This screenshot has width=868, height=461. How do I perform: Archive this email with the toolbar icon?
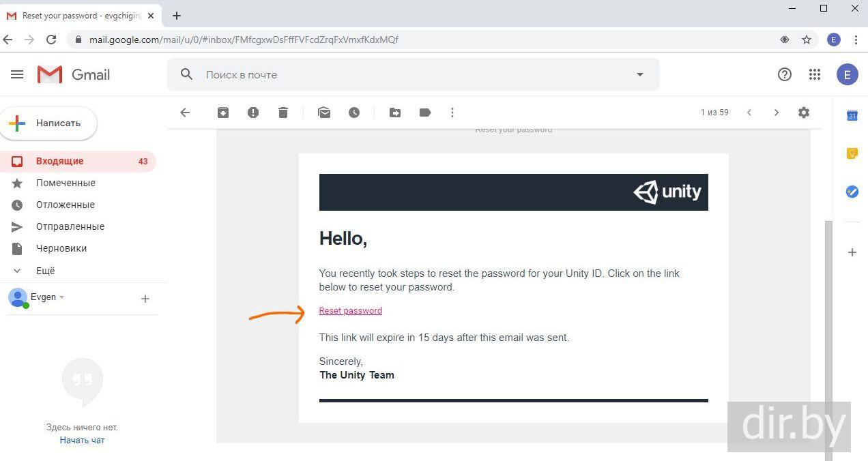[223, 113]
